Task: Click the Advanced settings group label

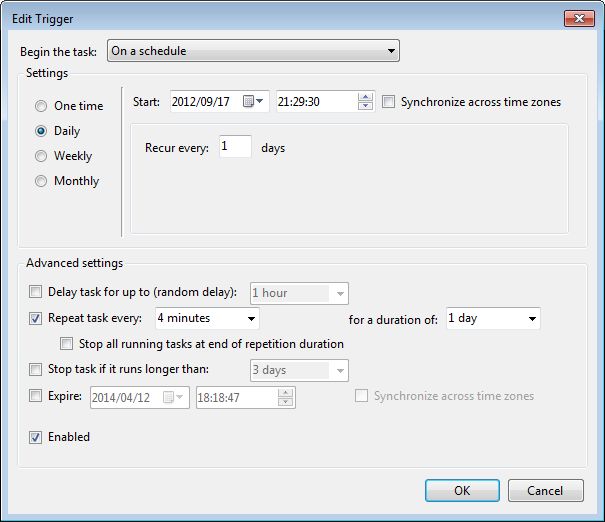Action: (x=74, y=263)
